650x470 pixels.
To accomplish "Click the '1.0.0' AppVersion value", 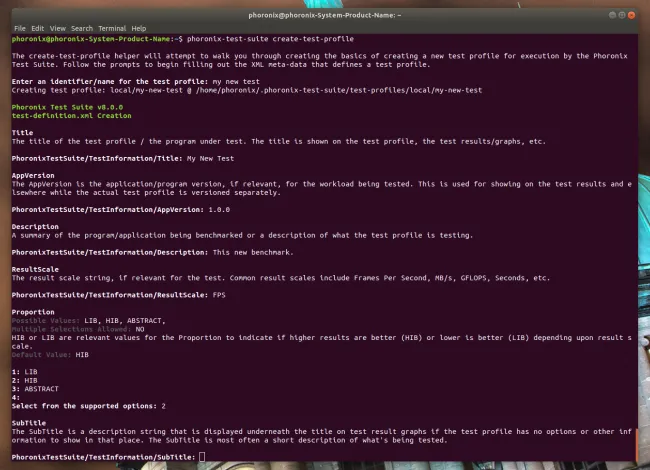I will [x=219, y=210].
